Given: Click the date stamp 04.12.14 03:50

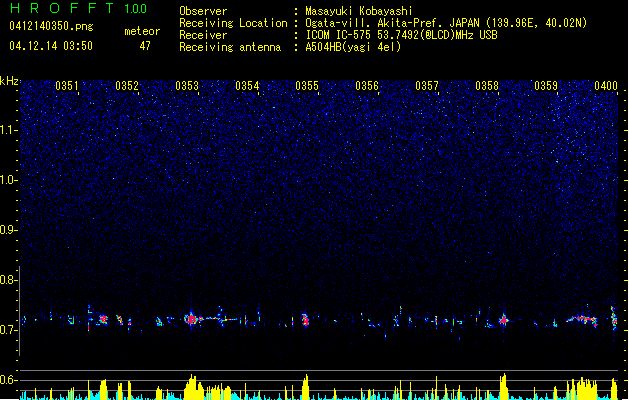Looking at the screenshot, I should (x=51, y=46).
